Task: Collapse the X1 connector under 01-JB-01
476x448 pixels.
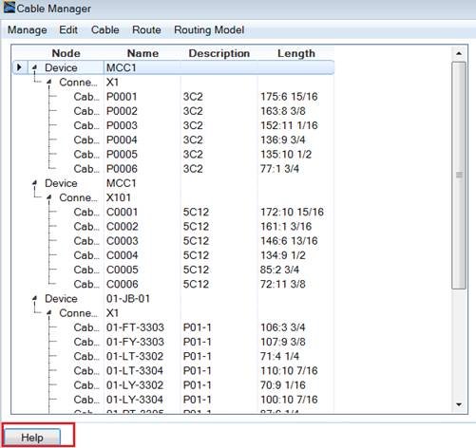Action: point(49,313)
